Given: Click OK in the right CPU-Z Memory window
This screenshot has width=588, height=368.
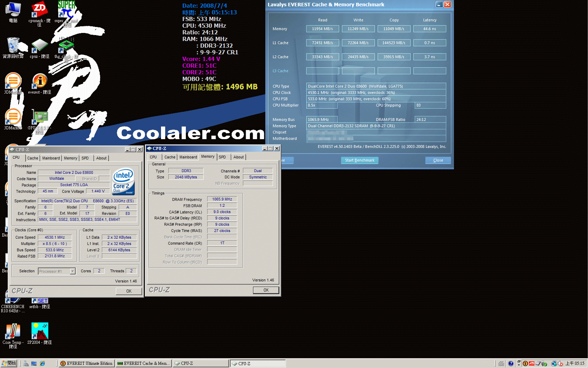Looking at the screenshot, I should click(266, 290).
